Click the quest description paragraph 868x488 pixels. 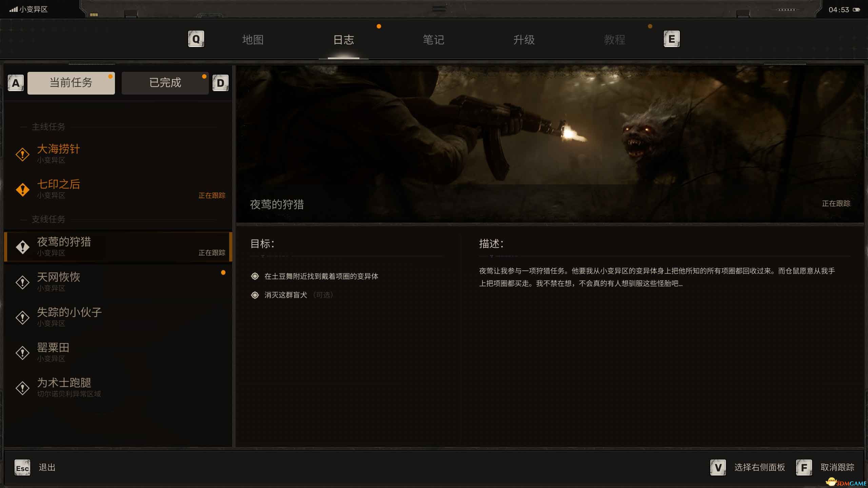pyautogui.click(x=657, y=277)
